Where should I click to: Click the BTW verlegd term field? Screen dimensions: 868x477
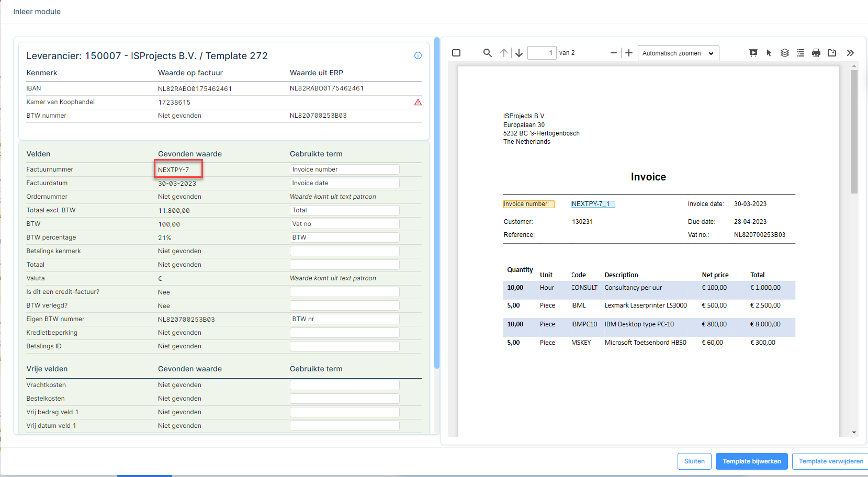click(x=344, y=305)
